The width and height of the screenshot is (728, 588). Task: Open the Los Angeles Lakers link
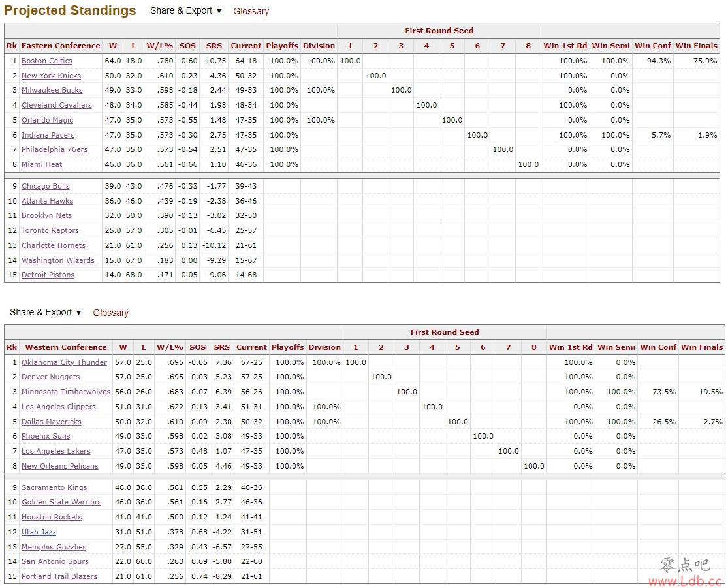(55, 451)
